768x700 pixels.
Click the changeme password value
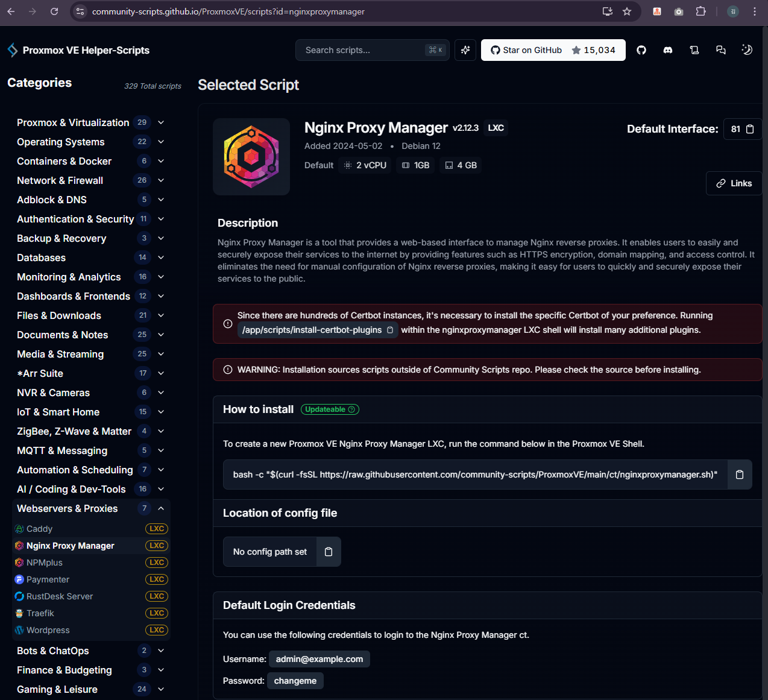(295, 681)
